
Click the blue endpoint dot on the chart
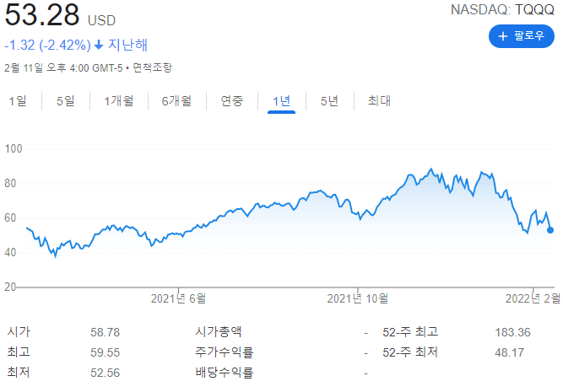[x=551, y=229]
